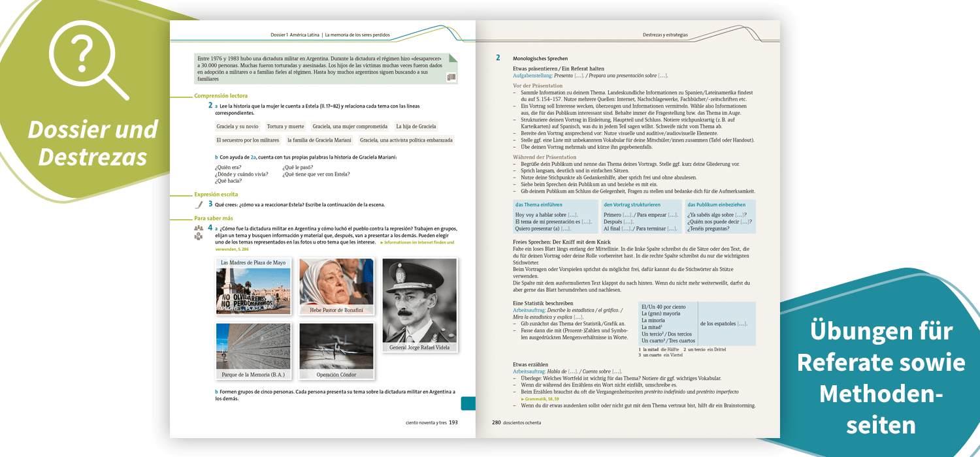Click the 'Dossier und Destrezas' label
The height and width of the screenshot is (457, 980).
93,143
